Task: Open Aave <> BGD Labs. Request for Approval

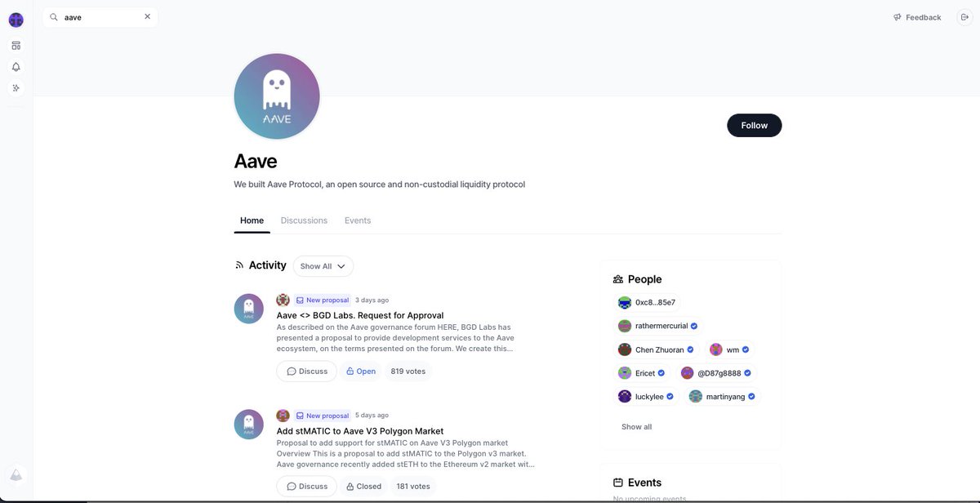Action: (360, 315)
